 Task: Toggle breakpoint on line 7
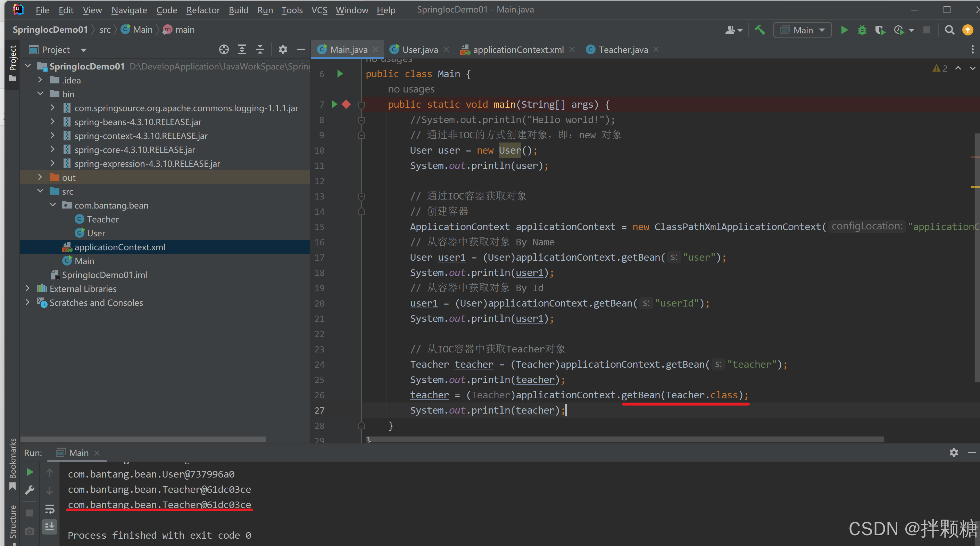click(346, 104)
